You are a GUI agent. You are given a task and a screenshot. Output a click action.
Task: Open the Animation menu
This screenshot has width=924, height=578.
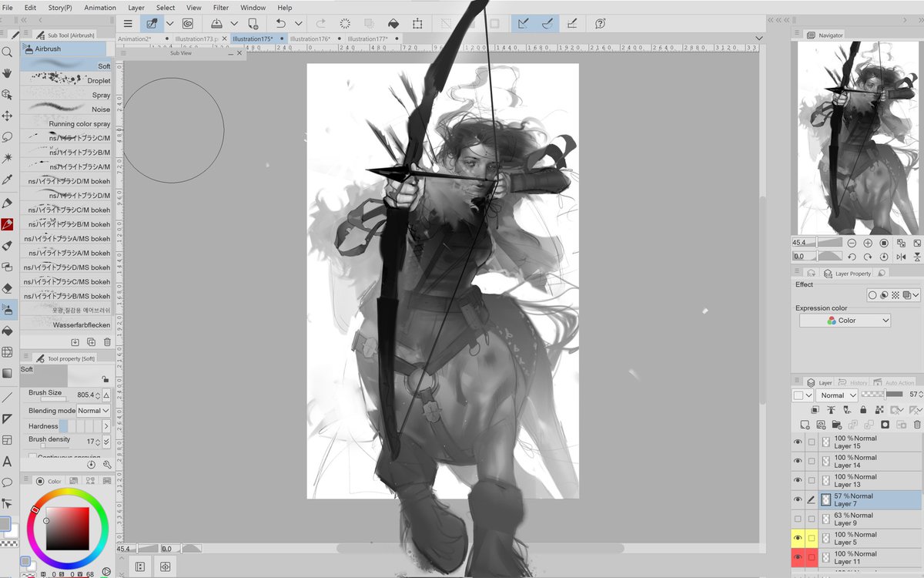[x=100, y=8]
